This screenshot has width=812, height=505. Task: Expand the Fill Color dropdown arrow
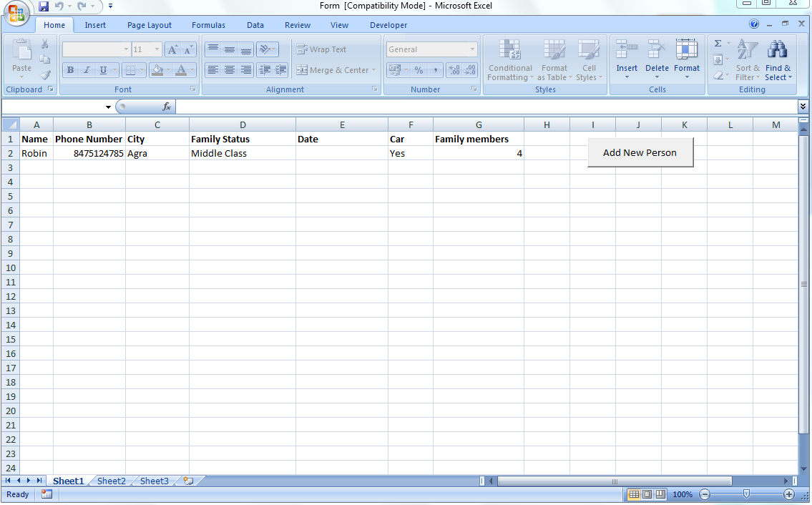[x=170, y=70]
